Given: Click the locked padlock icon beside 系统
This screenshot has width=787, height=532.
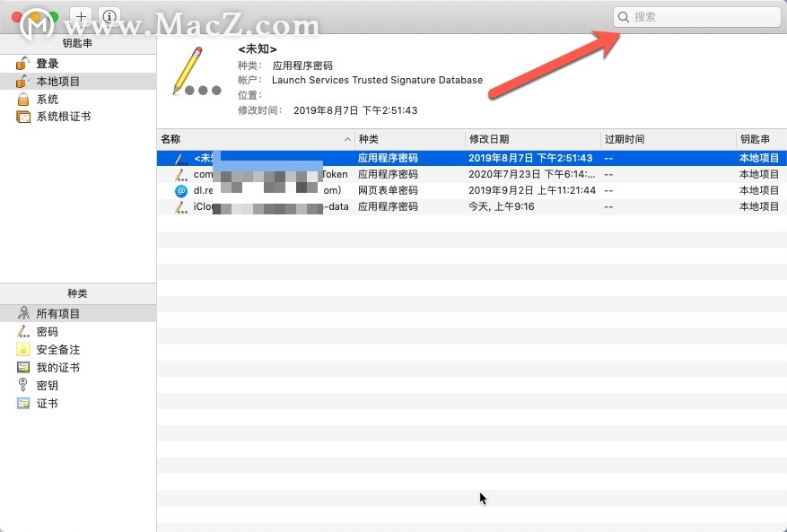Looking at the screenshot, I should (23, 99).
